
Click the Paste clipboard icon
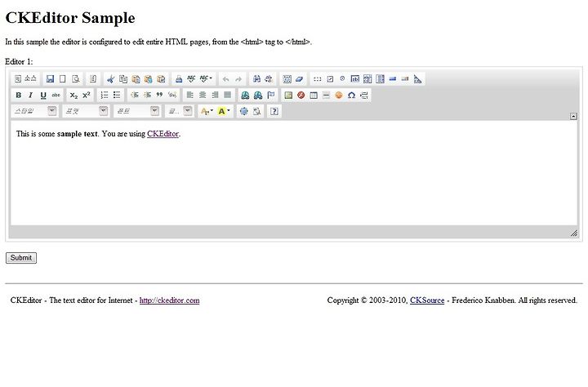(136, 78)
